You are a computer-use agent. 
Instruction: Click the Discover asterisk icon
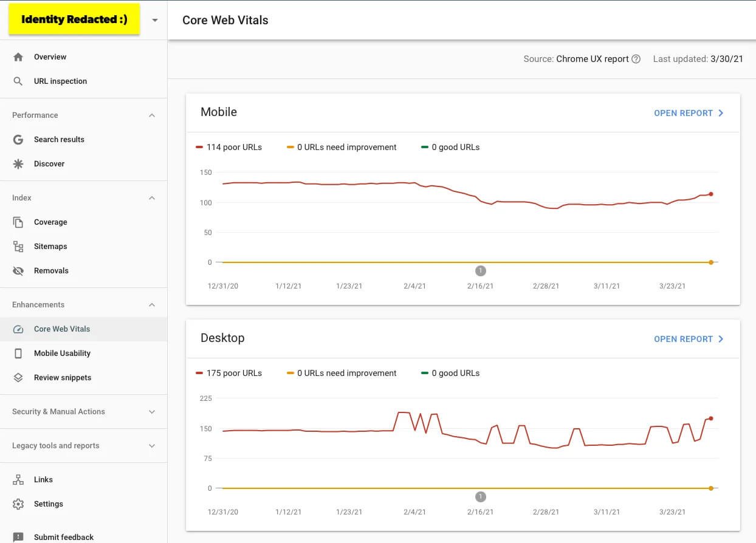click(x=18, y=164)
